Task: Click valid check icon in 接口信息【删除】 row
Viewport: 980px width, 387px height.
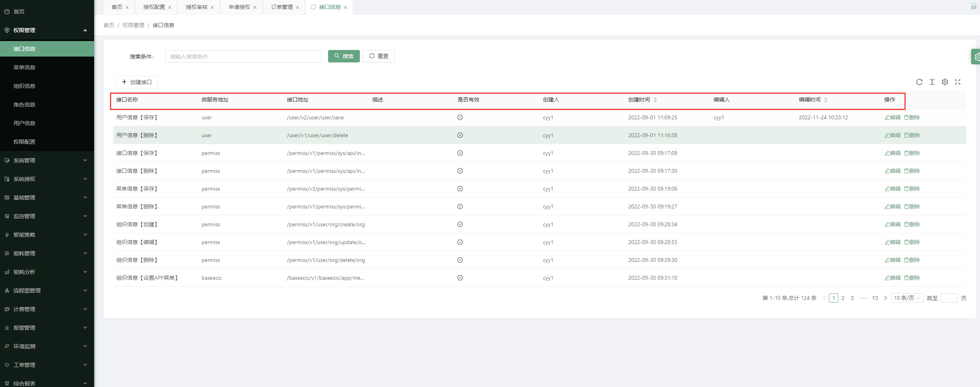Action: [x=460, y=171]
